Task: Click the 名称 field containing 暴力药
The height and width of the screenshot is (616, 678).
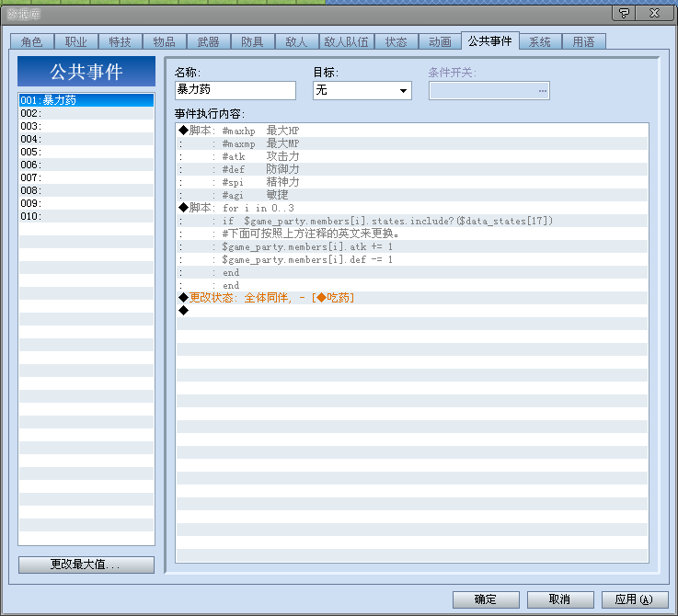Action: 236,90
